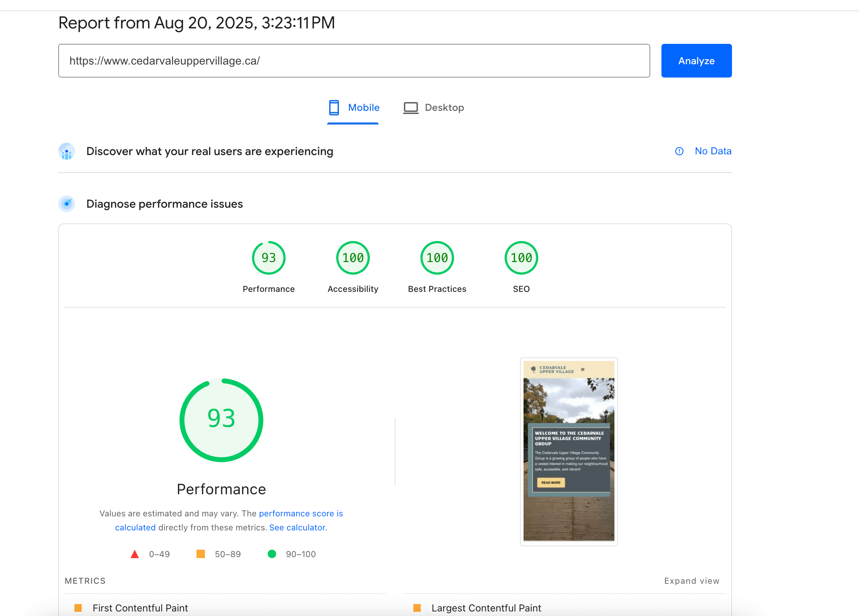Click the website screenshot thumbnail
Viewport: 859px width, 616px height.
(x=568, y=451)
